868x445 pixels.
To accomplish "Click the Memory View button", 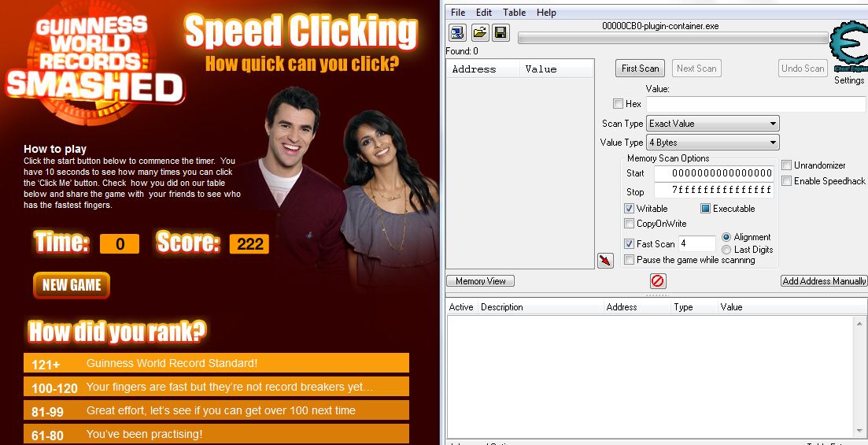I will (x=480, y=281).
